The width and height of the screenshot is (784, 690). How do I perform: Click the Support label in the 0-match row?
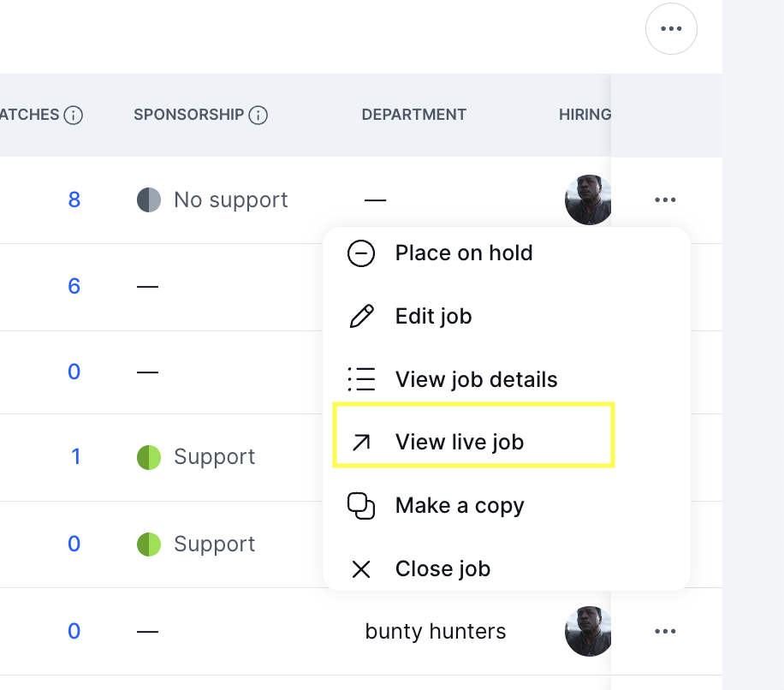tap(215, 544)
